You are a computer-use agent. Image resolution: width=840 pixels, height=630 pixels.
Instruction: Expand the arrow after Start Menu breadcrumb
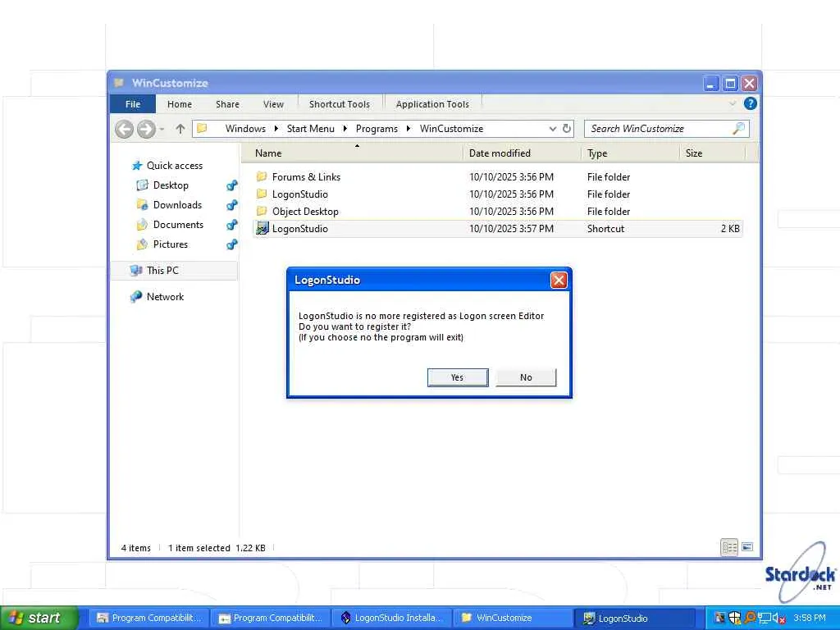[x=345, y=129]
